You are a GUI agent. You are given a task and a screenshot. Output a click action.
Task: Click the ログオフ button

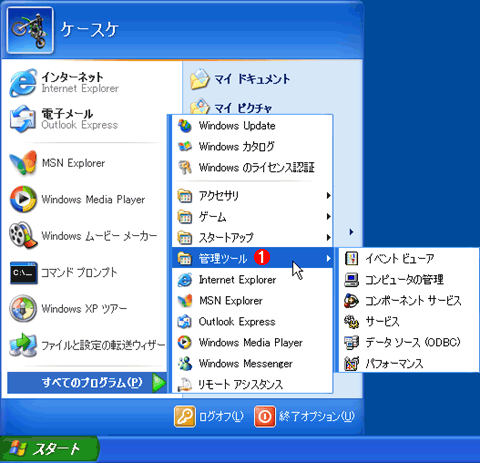209,416
